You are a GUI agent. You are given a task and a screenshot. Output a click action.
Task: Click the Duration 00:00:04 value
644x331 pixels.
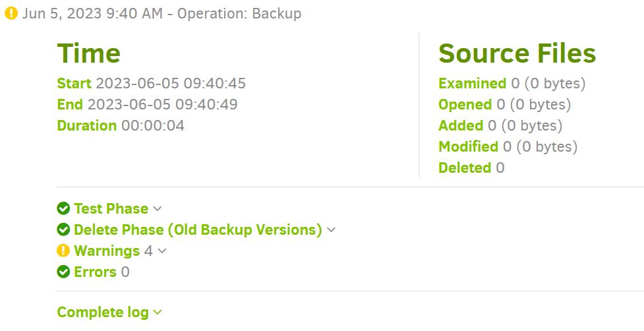pos(152,125)
